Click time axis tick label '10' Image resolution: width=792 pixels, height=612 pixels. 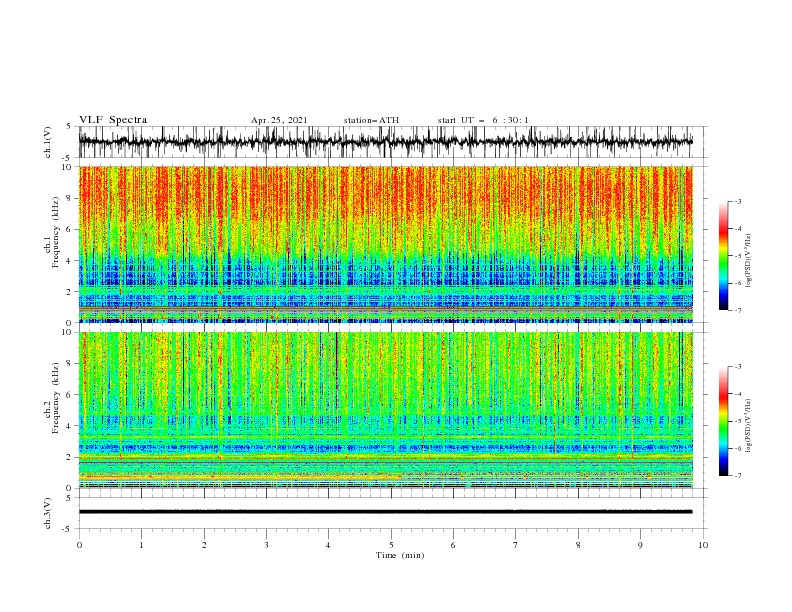pyautogui.click(x=703, y=545)
